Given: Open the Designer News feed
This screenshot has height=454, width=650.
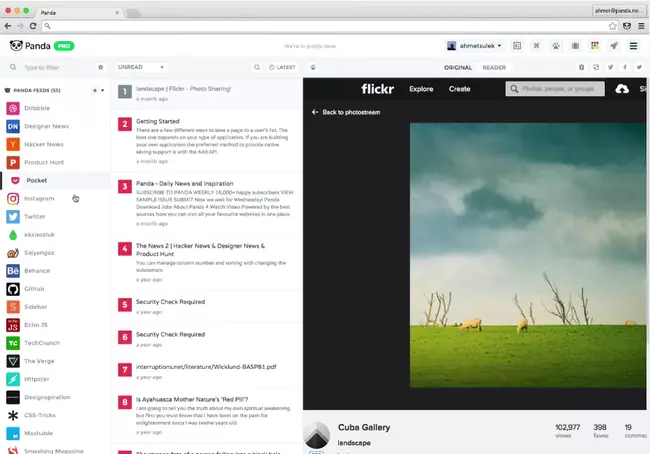Looking at the screenshot, I should pyautogui.click(x=46, y=126).
